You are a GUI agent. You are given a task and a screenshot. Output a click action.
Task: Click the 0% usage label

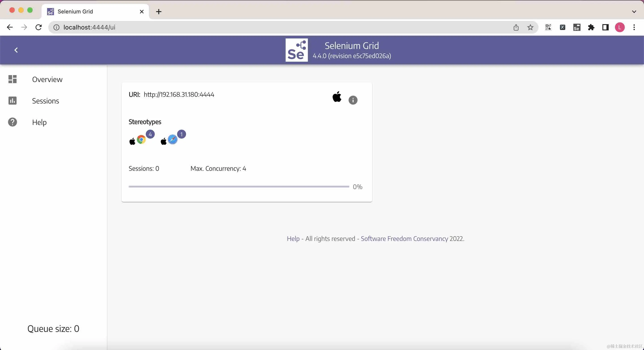click(358, 187)
